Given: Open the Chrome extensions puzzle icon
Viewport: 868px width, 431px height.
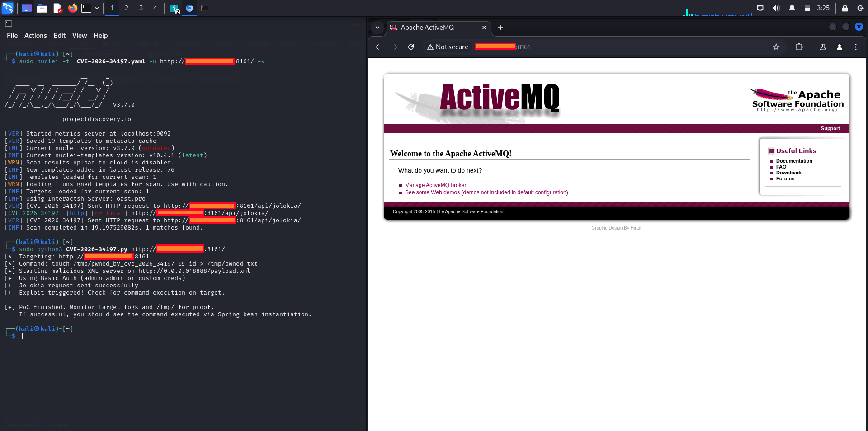Looking at the screenshot, I should pyautogui.click(x=799, y=47).
